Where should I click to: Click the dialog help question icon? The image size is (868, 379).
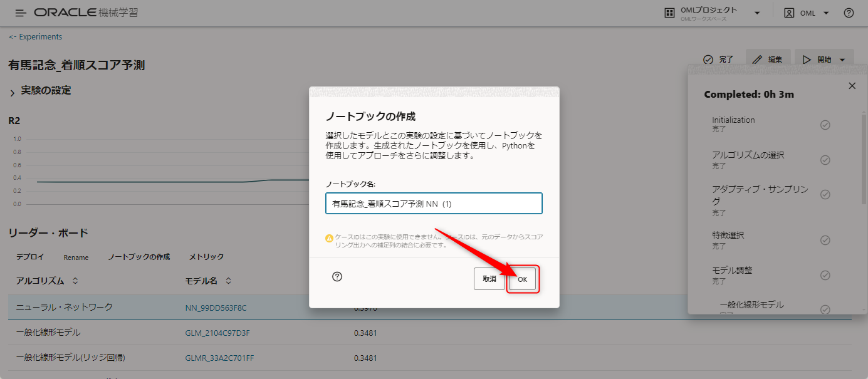[x=337, y=276]
